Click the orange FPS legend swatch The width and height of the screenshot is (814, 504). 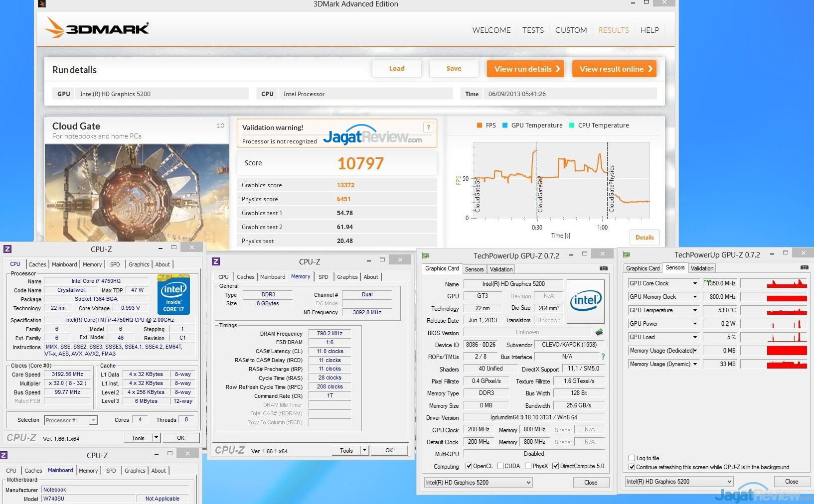(480, 126)
